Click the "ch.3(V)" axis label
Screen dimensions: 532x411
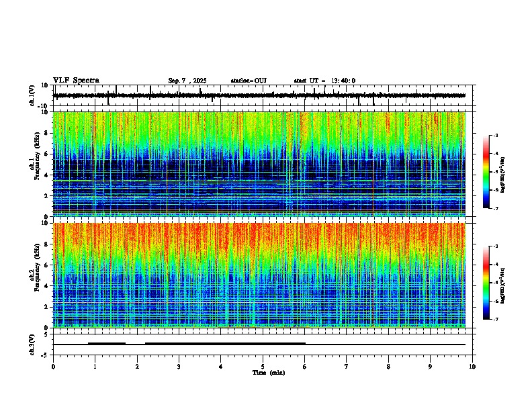(x=32, y=345)
